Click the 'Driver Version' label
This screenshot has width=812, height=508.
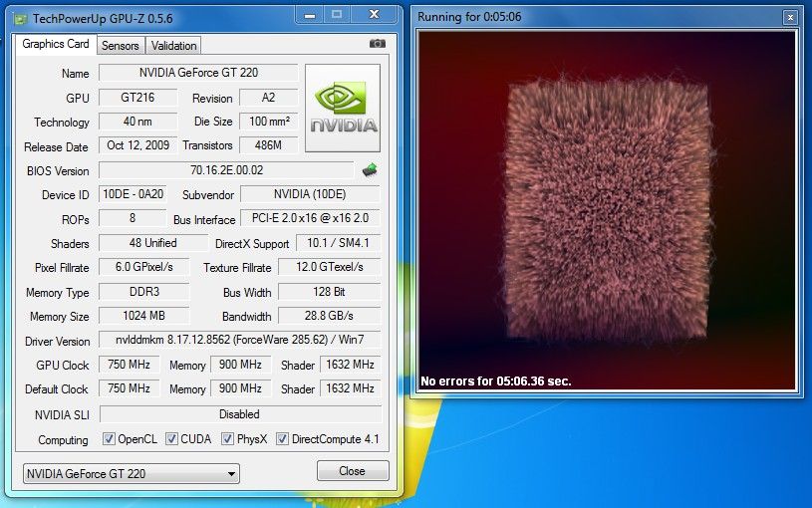tap(58, 342)
